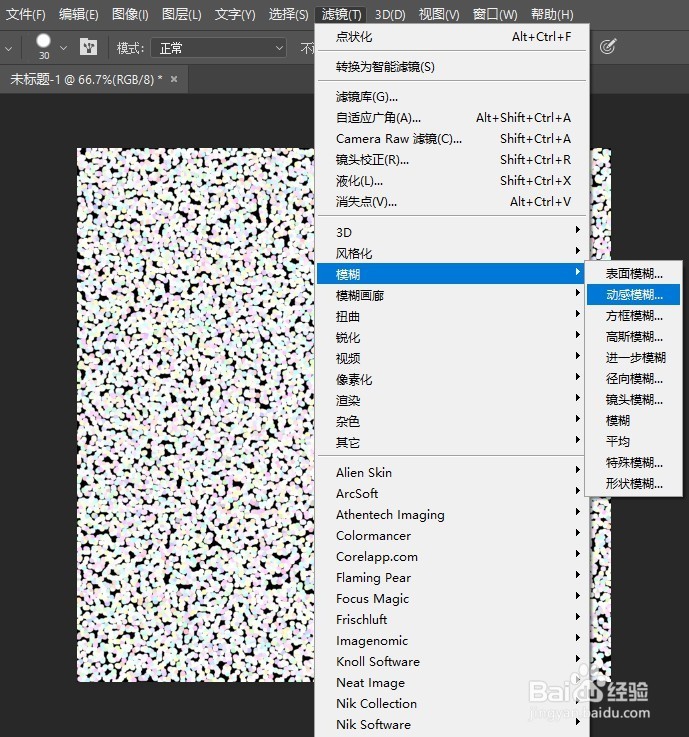Expand the brush preset picker dropdown arrow
The width and height of the screenshot is (689, 737).
[x=63, y=48]
